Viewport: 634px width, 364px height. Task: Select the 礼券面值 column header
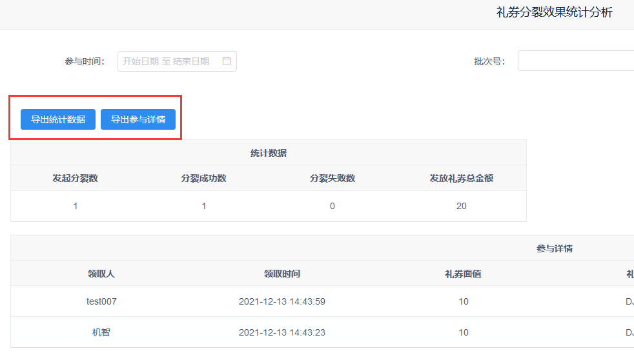click(x=463, y=274)
